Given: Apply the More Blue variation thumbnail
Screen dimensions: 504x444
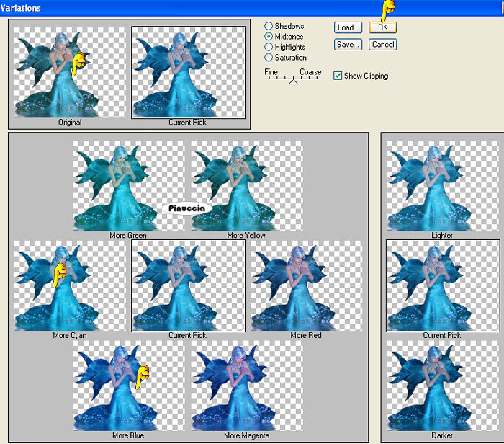Looking at the screenshot, I should (129, 386).
